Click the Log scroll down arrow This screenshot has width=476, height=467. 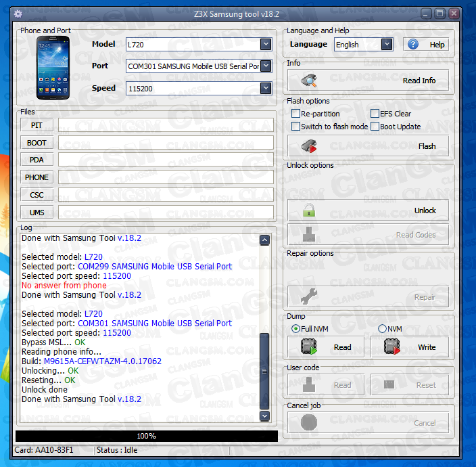click(265, 416)
